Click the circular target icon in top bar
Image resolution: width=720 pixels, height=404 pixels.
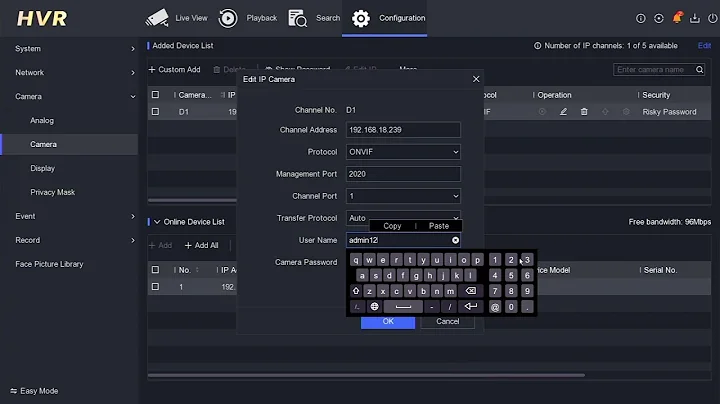pos(658,18)
